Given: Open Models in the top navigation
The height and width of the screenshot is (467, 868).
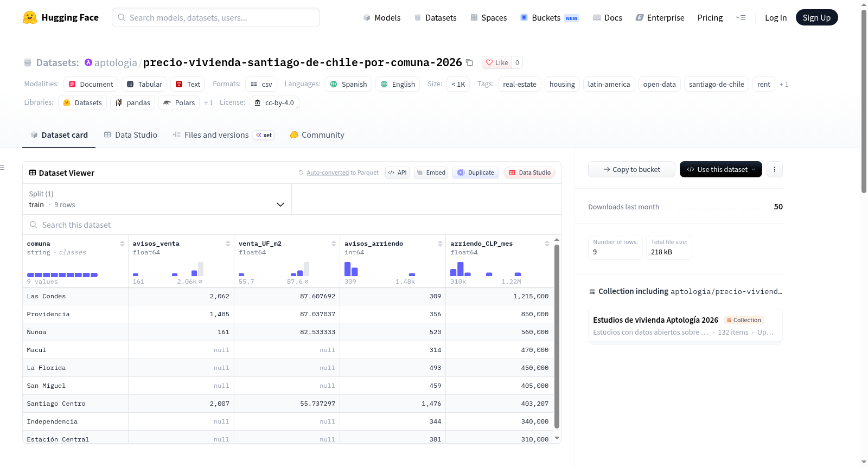Looking at the screenshot, I should click(382, 17).
